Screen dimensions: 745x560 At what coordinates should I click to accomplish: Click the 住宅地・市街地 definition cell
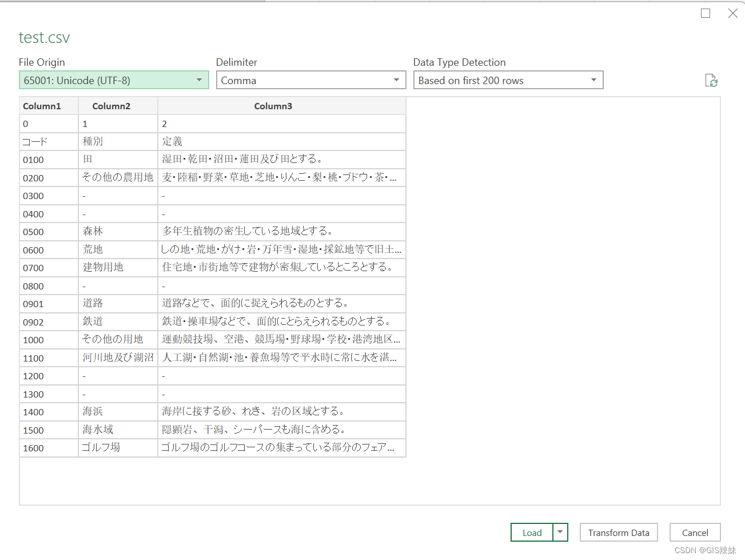tap(282, 268)
